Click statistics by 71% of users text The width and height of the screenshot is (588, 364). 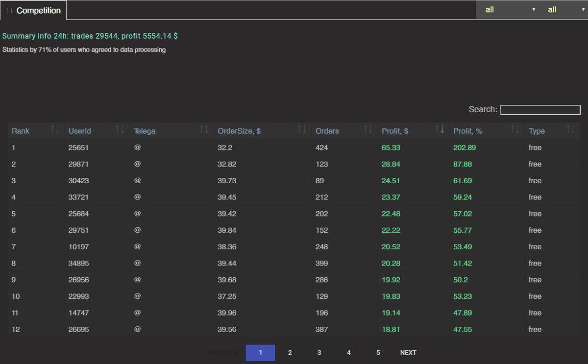tap(84, 49)
